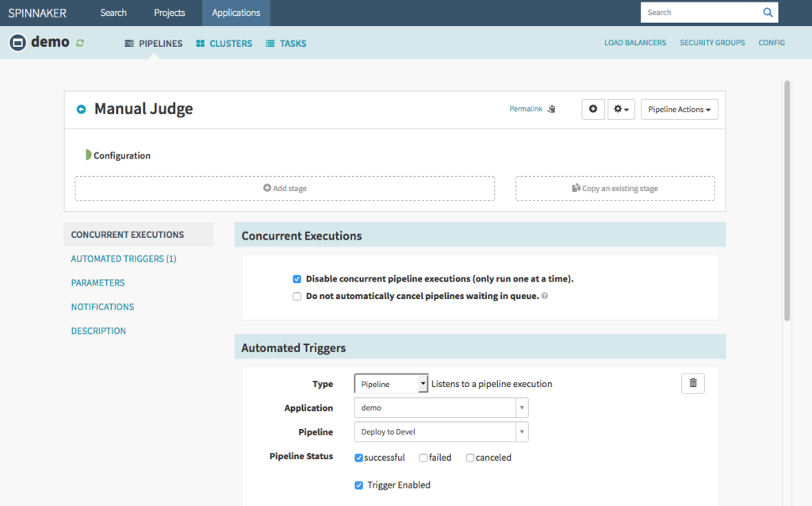The height and width of the screenshot is (506, 812).
Task: Click the back arrow beside Manual Judge
Action: coord(82,109)
